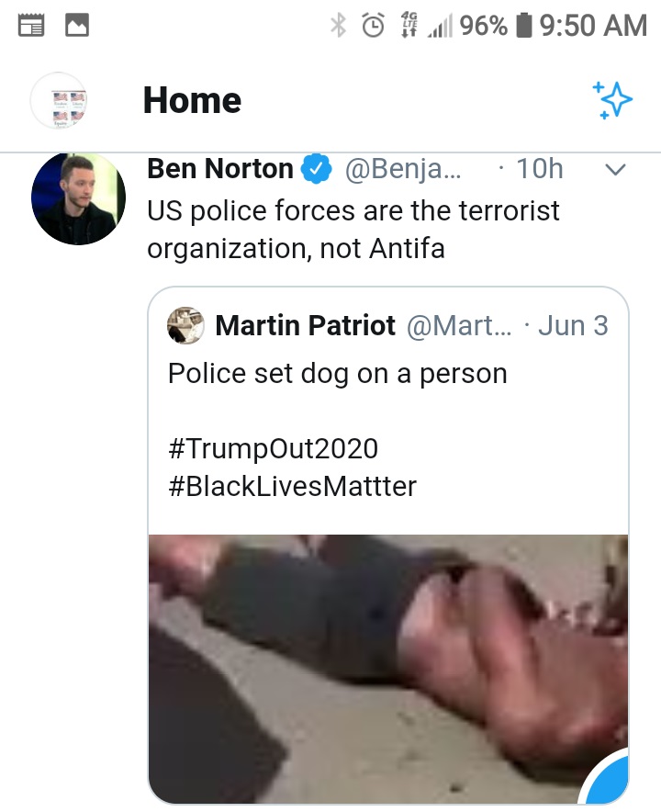
Task: Open the account profile avatar in header
Action: coord(59,100)
